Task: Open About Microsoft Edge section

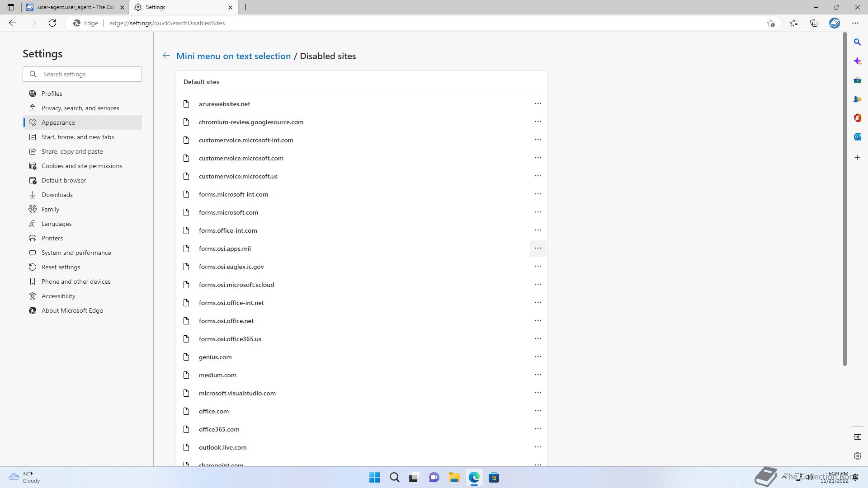Action: pyautogui.click(x=82, y=310)
